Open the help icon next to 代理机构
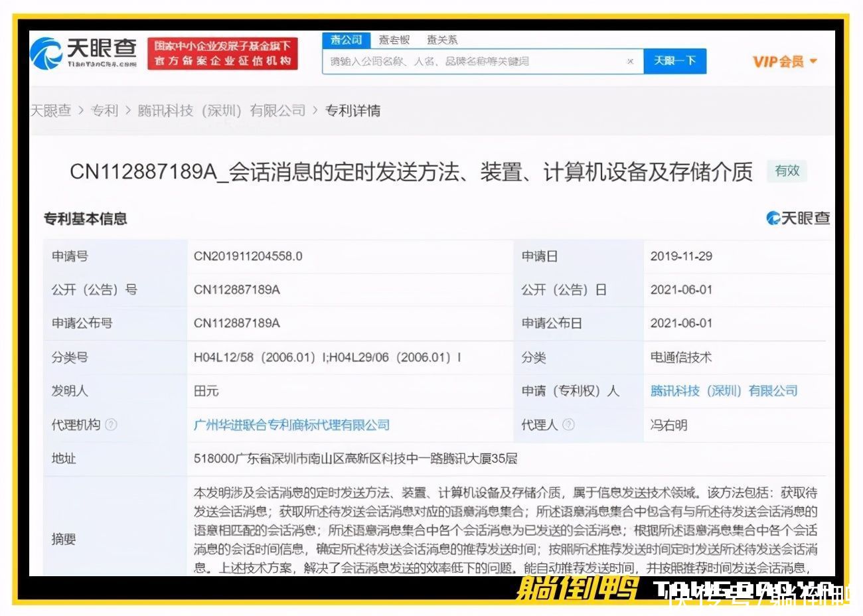The width and height of the screenshot is (863, 616). 111,425
